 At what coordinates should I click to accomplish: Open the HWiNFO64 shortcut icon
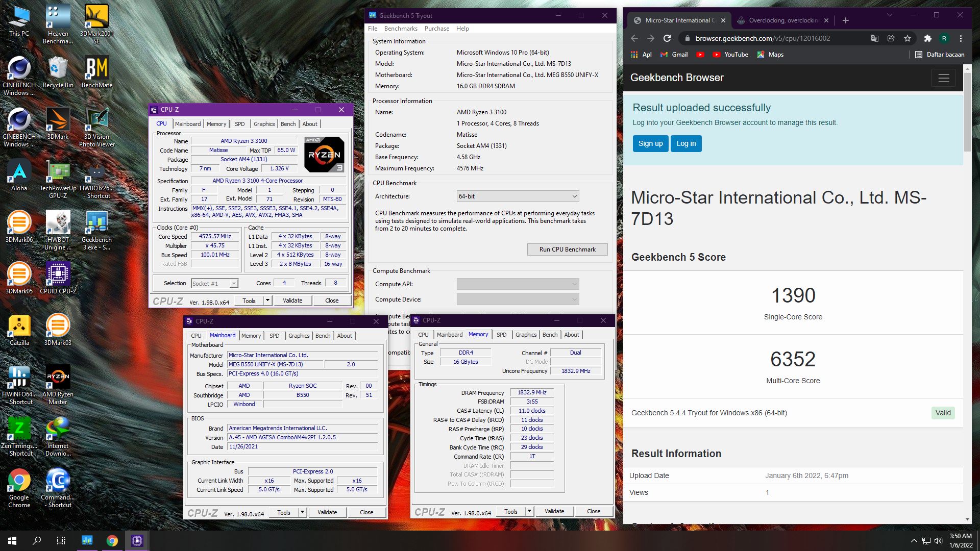19,385
